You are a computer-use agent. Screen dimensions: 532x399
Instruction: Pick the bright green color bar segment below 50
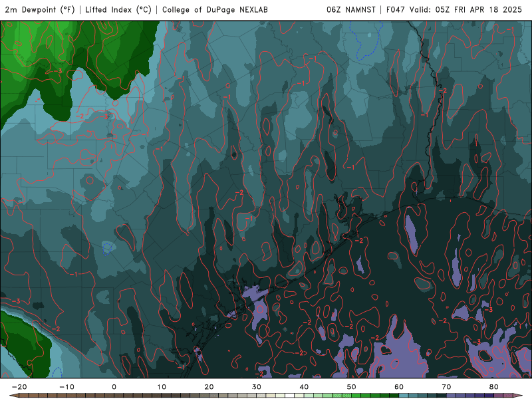(x=356, y=396)
